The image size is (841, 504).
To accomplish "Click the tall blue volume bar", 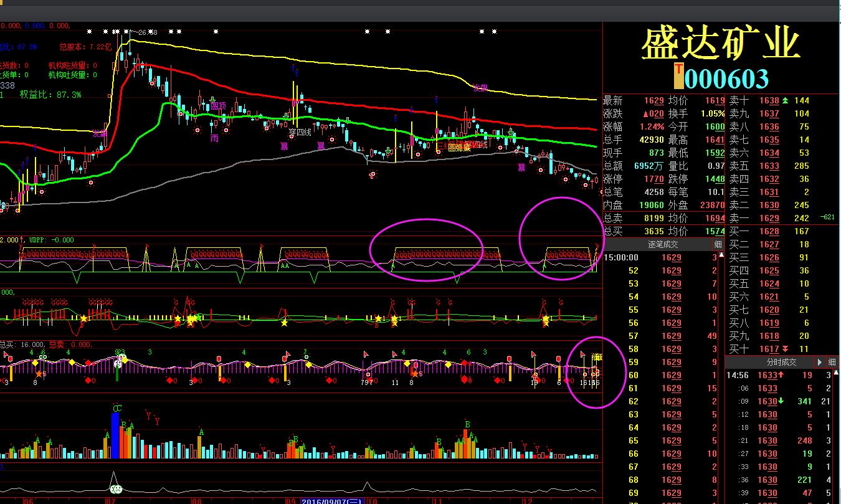I will 115,435.
